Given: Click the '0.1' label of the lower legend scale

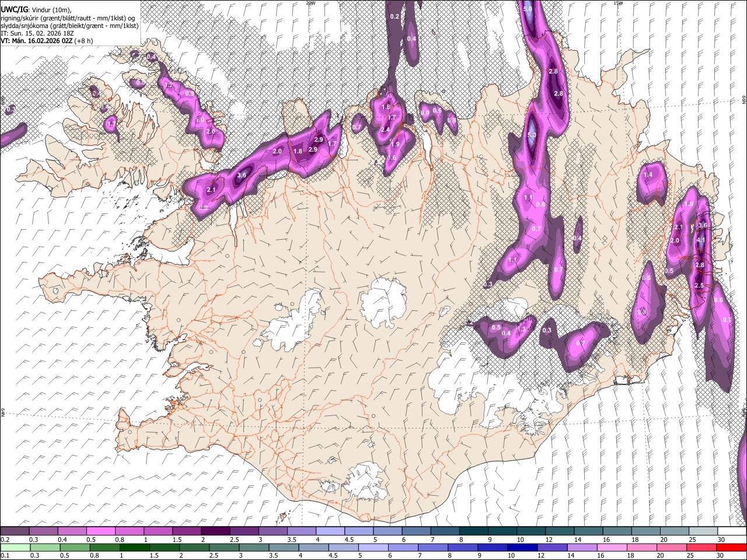Looking at the screenshot, I should 4,555.
